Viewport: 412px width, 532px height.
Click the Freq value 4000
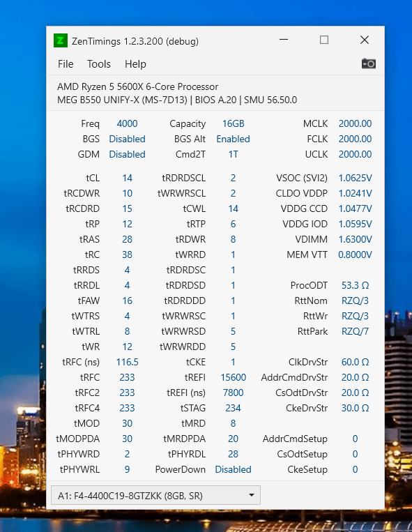127,123
